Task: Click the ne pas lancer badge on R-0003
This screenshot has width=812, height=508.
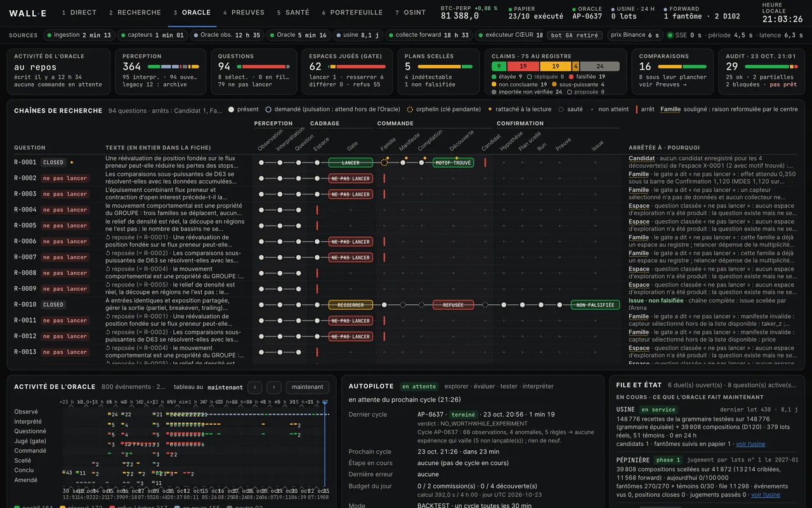Action: pos(65,194)
